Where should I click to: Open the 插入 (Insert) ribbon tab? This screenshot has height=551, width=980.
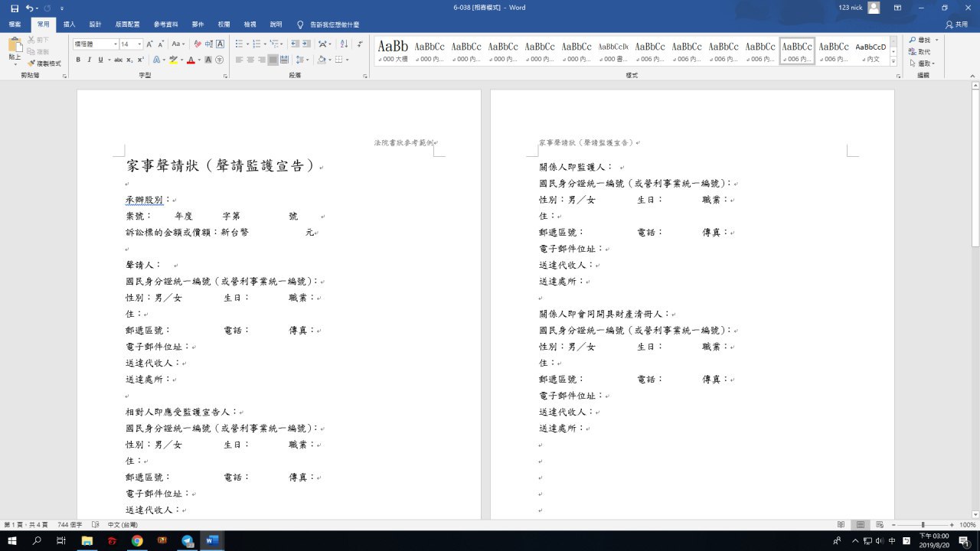69,24
